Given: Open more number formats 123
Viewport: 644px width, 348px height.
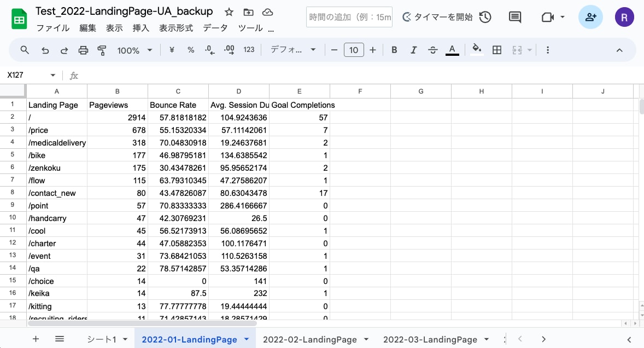Looking at the screenshot, I should (249, 50).
